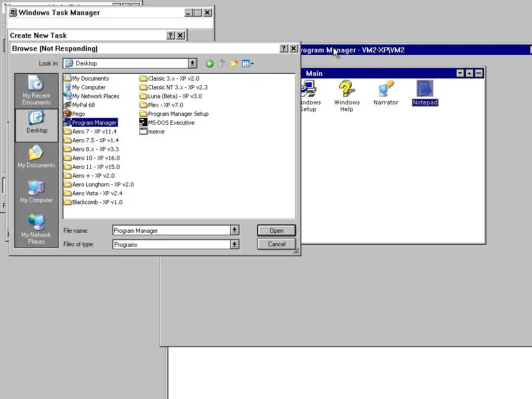
Task: Minimize the Windows Task Manager window
Action: point(189,12)
